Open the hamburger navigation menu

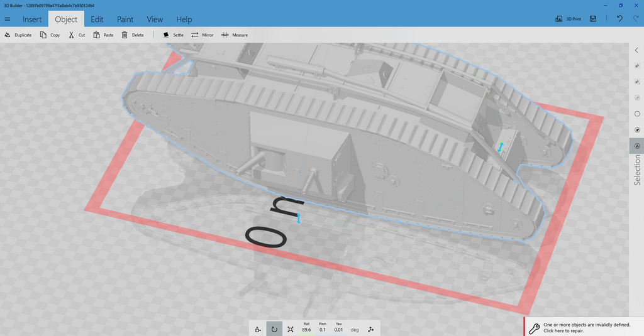click(8, 19)
